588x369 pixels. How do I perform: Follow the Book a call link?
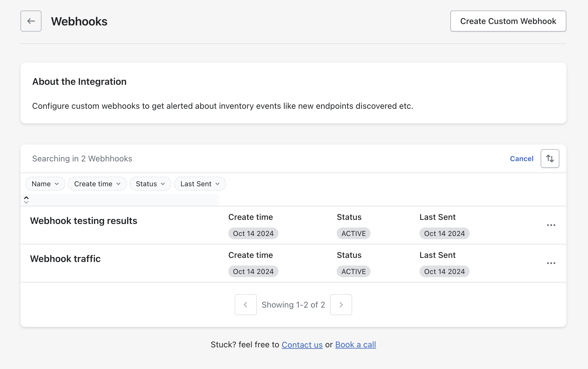point(355,345)
